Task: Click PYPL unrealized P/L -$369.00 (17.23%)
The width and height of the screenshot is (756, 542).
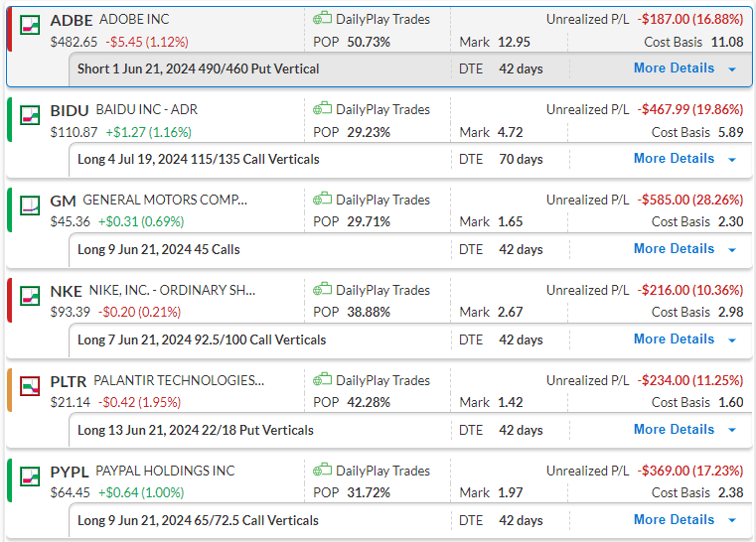Action: click(690, 472)
